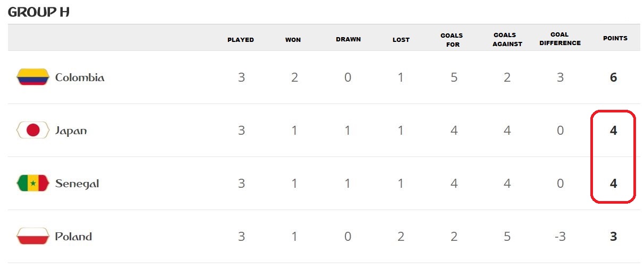Image resolution: width=644 pixels, height=270 pixels.
Task: Open the Japan team link
Action: [71, 130]
